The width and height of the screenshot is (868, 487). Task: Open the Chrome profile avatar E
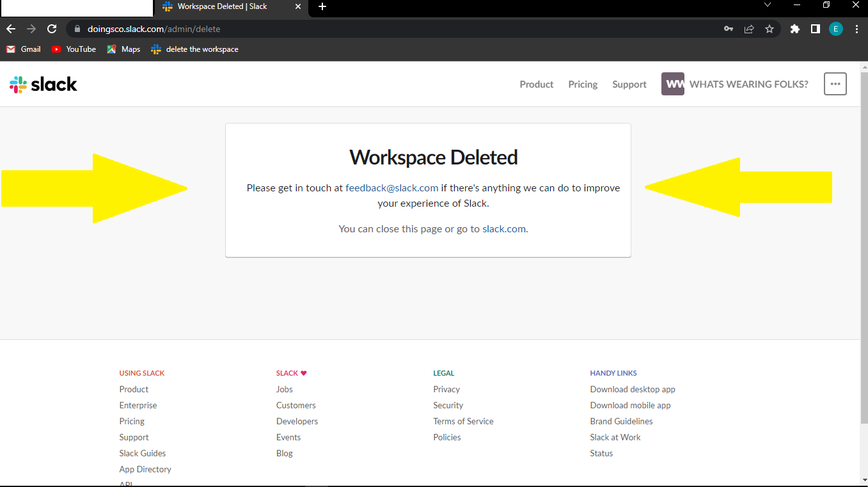(x=836, y=29)
